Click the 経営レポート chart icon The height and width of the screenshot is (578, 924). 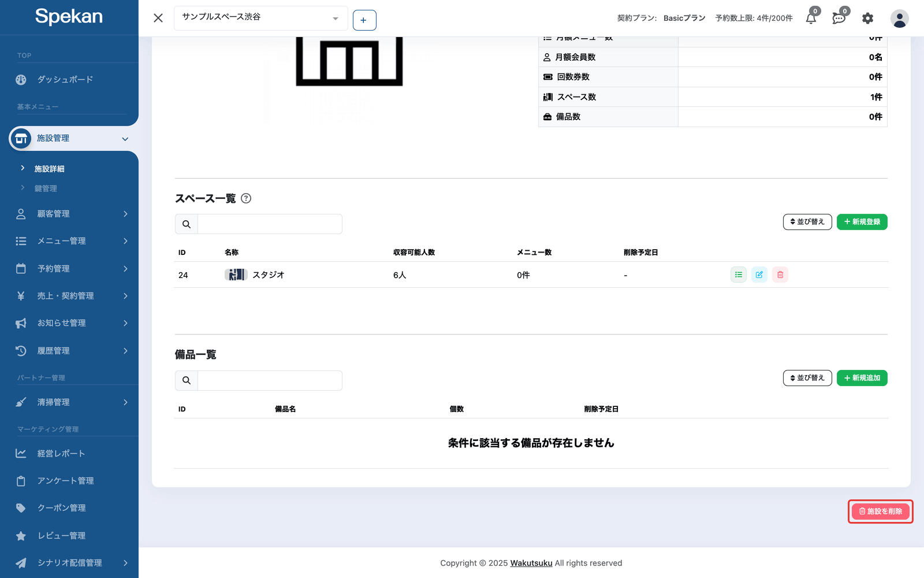[x=21, y=454]
